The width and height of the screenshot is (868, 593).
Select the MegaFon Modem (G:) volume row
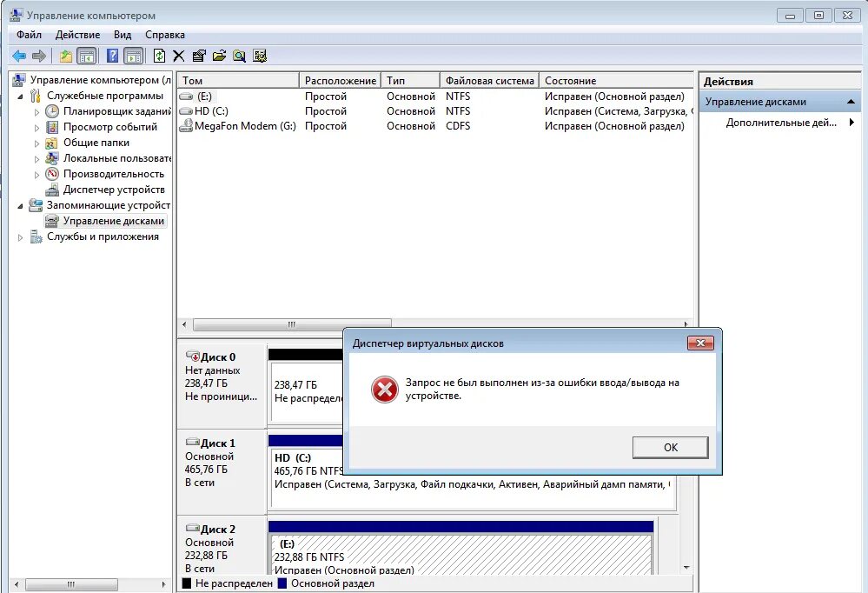[435, 126]
